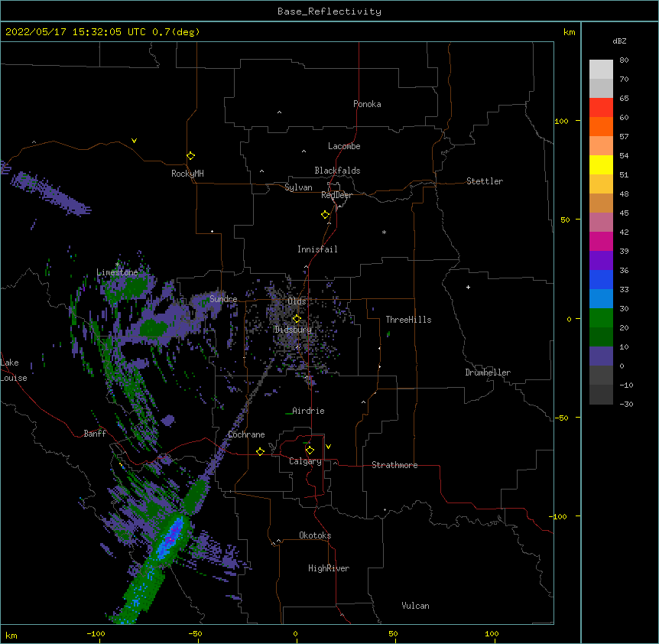Select the yellow diamond marker below Olds label
The image size is (659, 644).
point(297,318)
